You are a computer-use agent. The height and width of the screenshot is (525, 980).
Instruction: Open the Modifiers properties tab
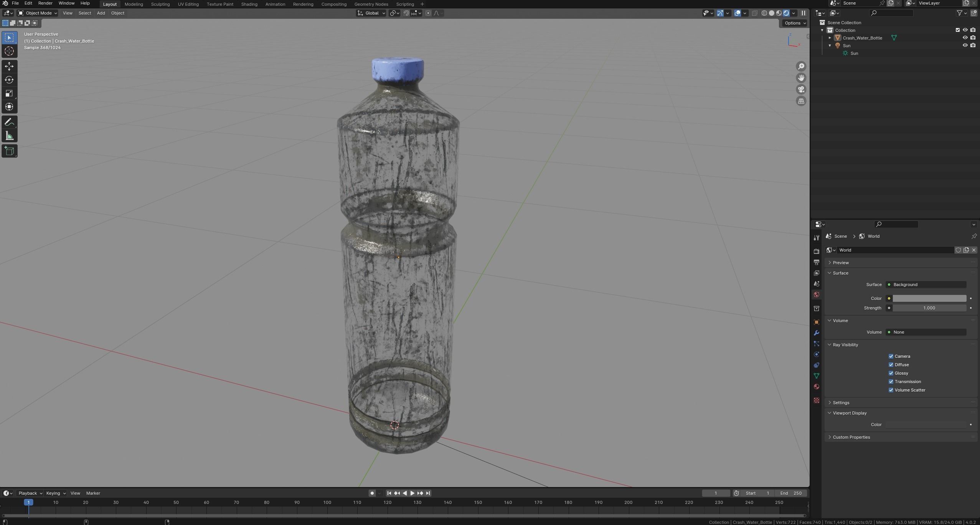point(816,333)
